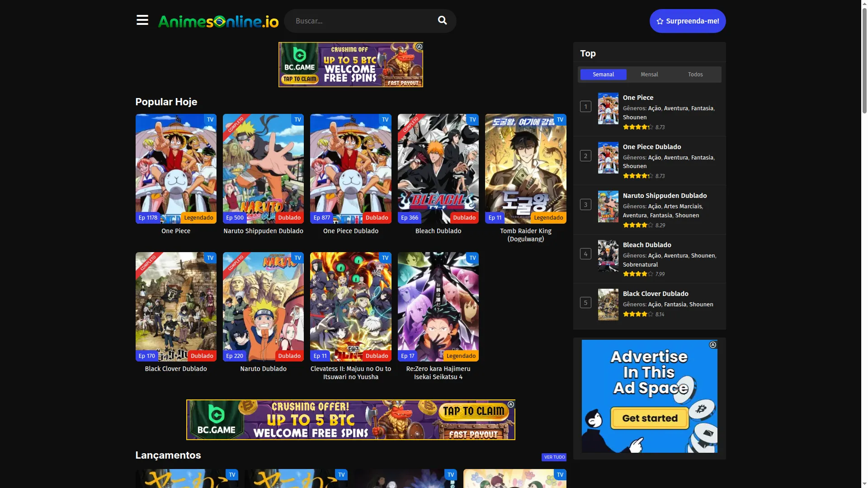Viewport: 868px width, 488px height.
Task: Click 'Clevatess II: Majuu no Ou' title
Action: click(x=351, y=373)
